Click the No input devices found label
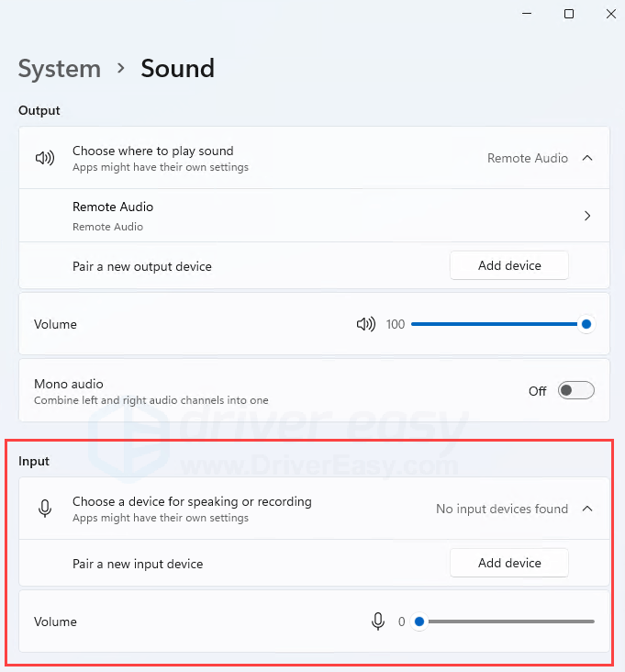This screenshot has height=672, width=625. (502, 509)
